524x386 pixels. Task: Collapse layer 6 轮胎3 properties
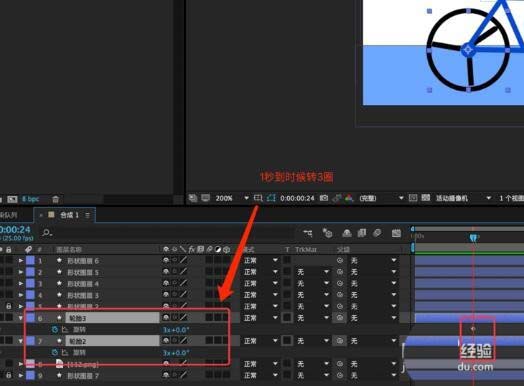pyautogui.click(x=21, y=318)
